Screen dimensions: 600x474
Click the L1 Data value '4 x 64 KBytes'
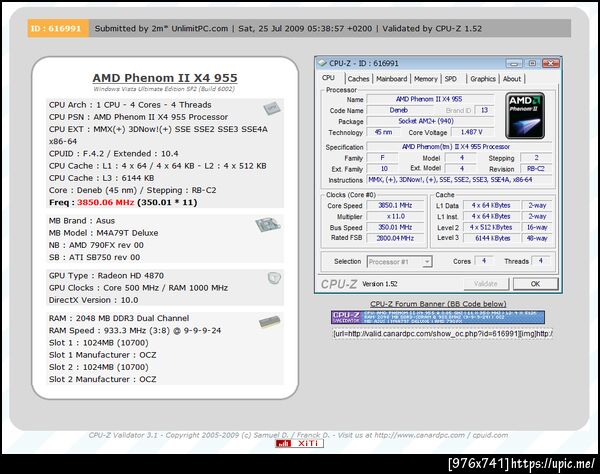pyautogui.click(x=492, y=205)
